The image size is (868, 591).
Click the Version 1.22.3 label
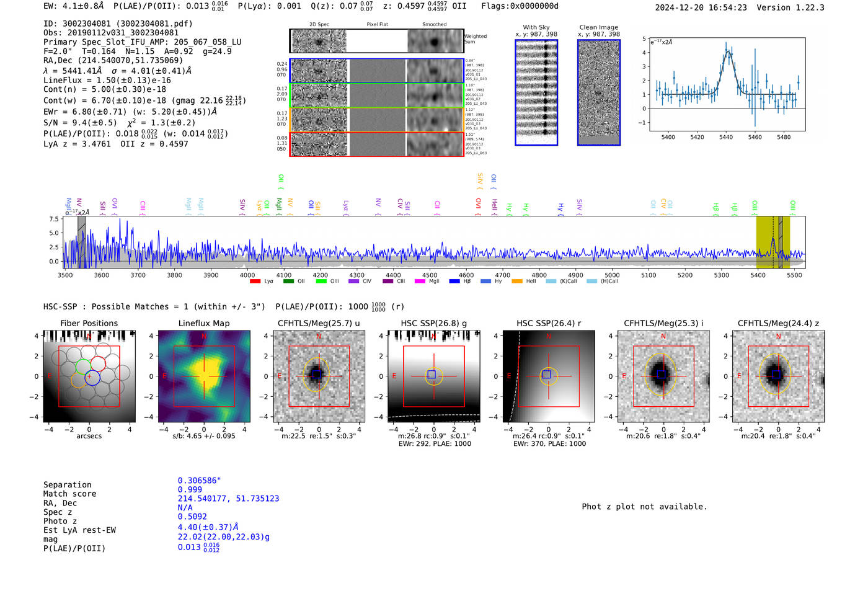pyautogui.click(x=790, y=7)
